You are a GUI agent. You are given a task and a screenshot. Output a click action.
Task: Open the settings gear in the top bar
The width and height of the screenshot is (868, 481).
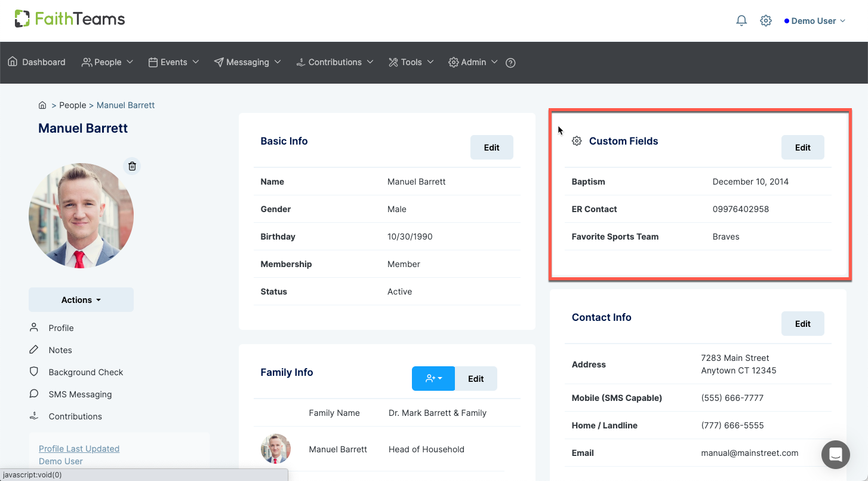tap(766, 20)
